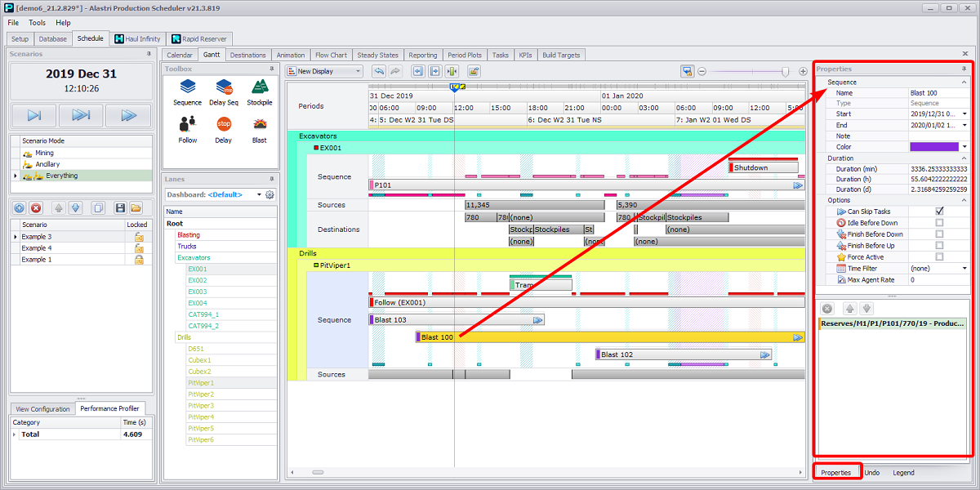Expand the Time Filter dropdown

(x=964, y=269)
